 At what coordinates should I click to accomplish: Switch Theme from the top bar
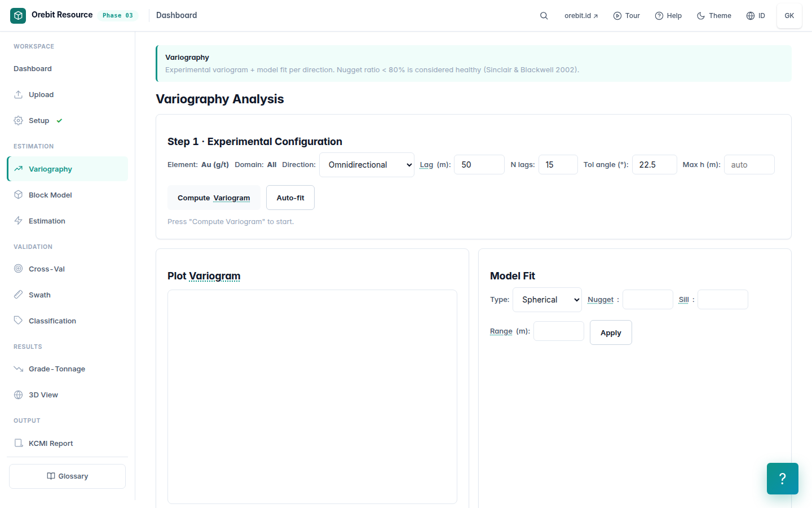[x=714, y=16]
